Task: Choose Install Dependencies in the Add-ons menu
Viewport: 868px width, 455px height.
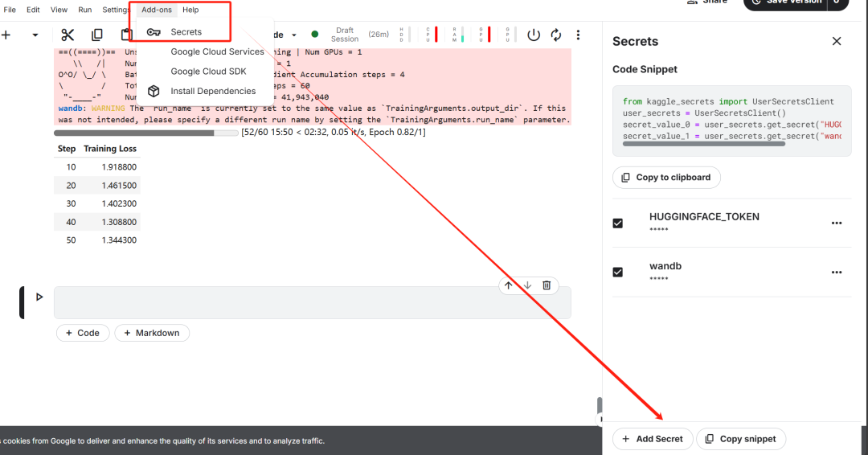Action: coord(213,91)
